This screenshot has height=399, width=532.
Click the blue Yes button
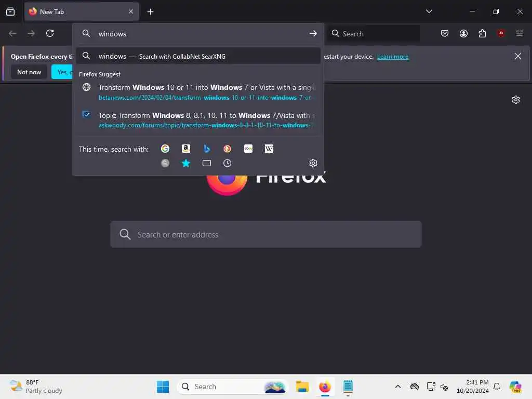pyautogui.click(x=62, y=72)
